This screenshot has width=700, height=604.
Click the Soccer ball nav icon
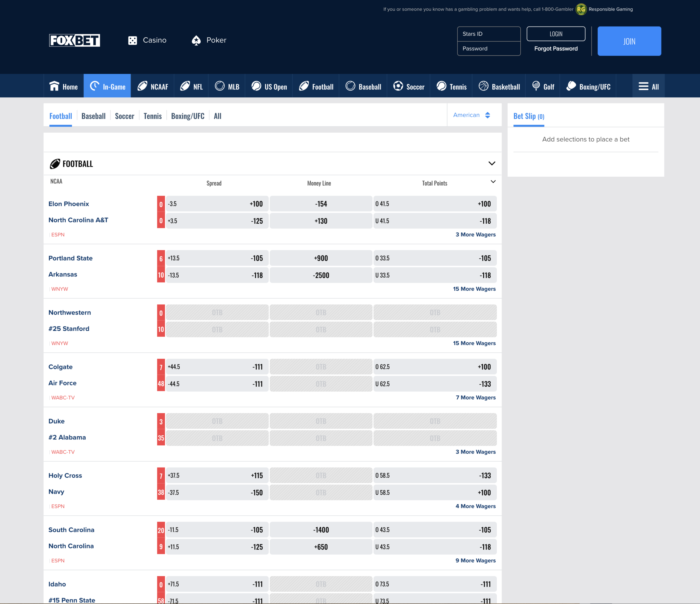[x=398, y=86]
